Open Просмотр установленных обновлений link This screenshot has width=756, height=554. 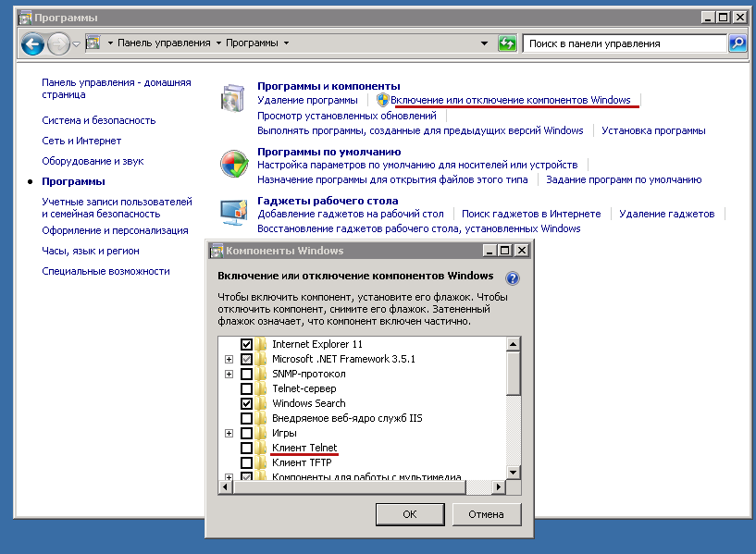tap(347, 116)
